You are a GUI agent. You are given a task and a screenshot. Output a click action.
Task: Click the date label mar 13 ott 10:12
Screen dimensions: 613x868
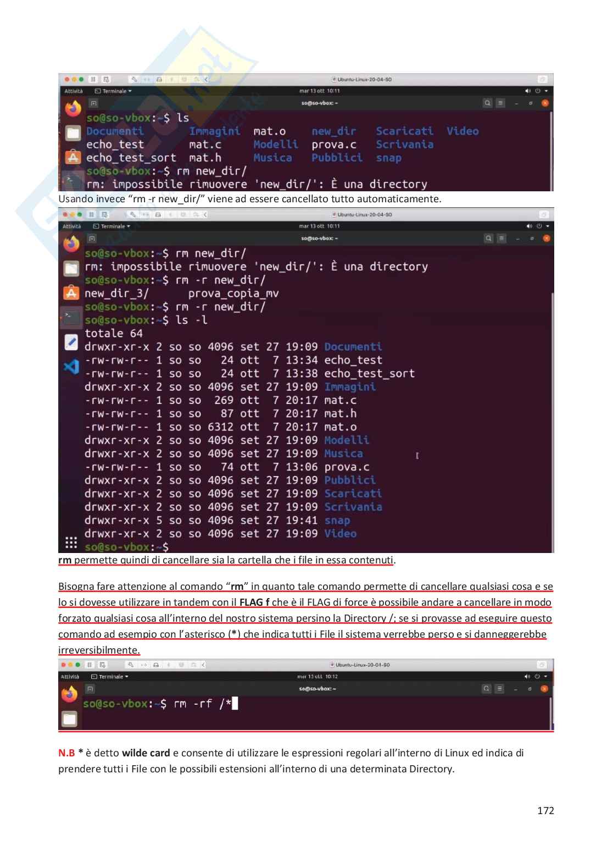point(317,677)
